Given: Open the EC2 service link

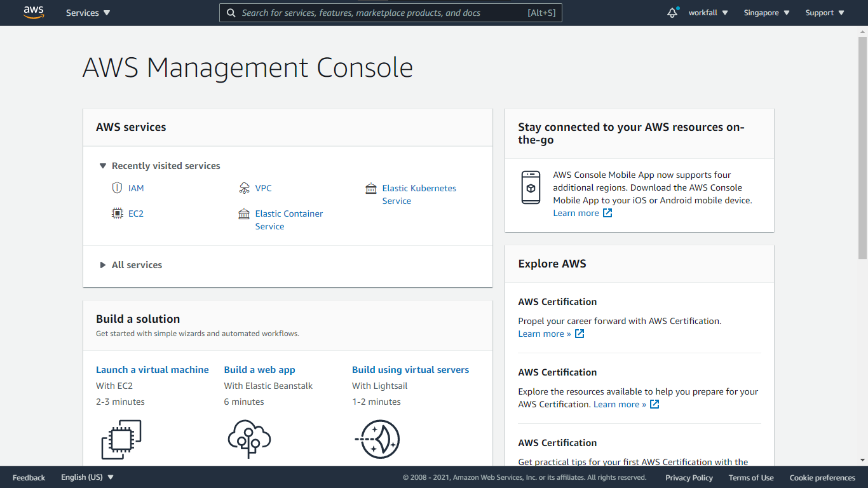Looking at the screenshot, I should (x=136, y=213).
